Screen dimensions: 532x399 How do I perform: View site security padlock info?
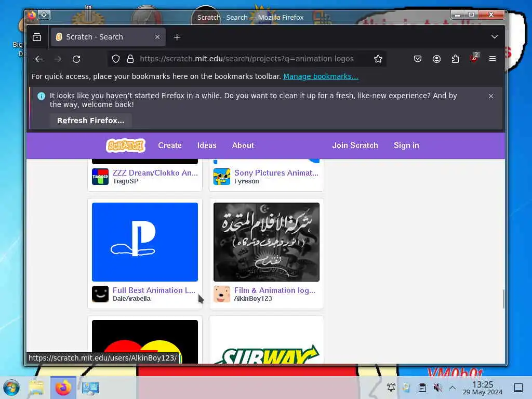130,59
